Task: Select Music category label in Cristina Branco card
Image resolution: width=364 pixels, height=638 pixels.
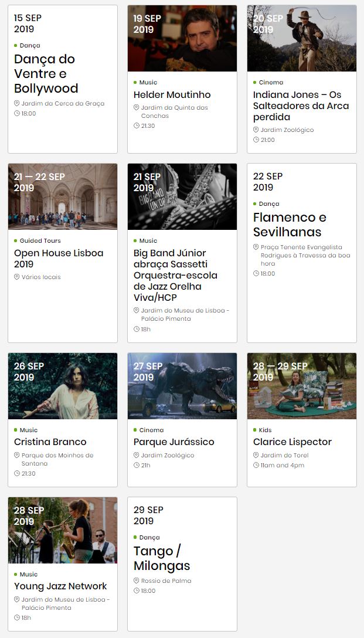Action: 29,430
